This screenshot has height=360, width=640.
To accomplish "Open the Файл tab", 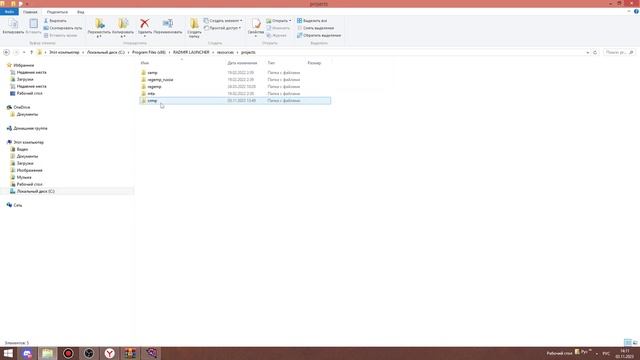I will pyautogui.click(x=9, y=12).
